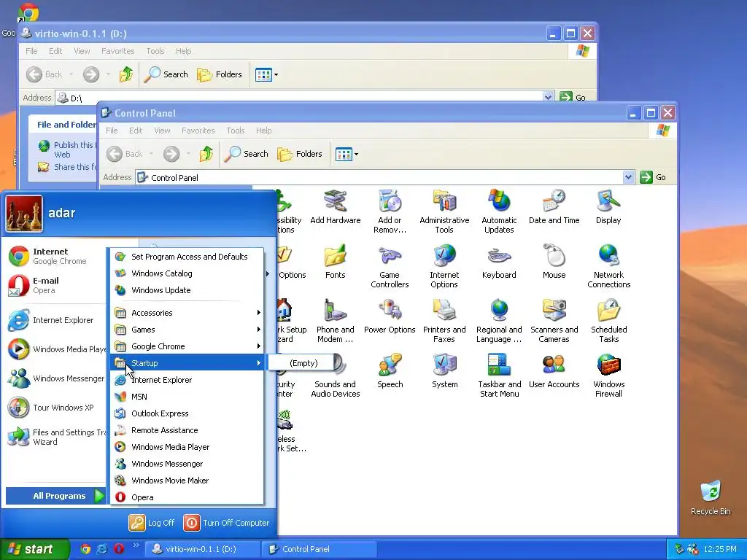
Task: Expand Accessories submenu in All Programs
Action: tap(187, 313)
